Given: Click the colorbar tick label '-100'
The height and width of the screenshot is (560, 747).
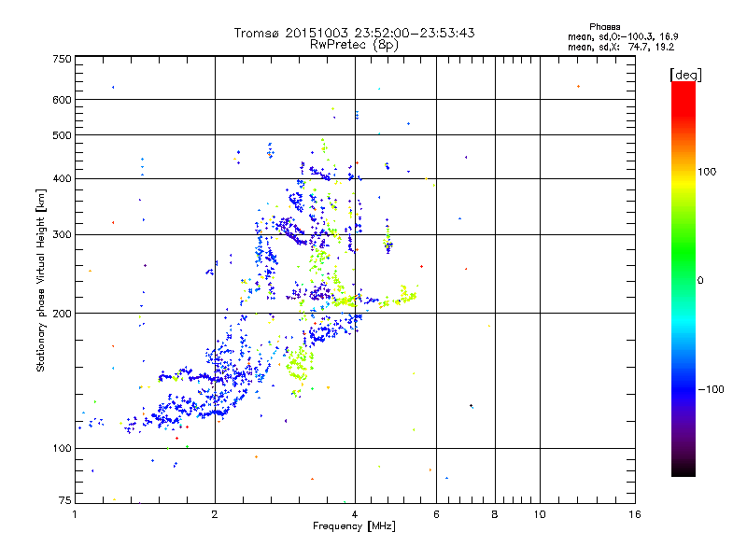Looking at the screenshot, I should pos(712,389).
